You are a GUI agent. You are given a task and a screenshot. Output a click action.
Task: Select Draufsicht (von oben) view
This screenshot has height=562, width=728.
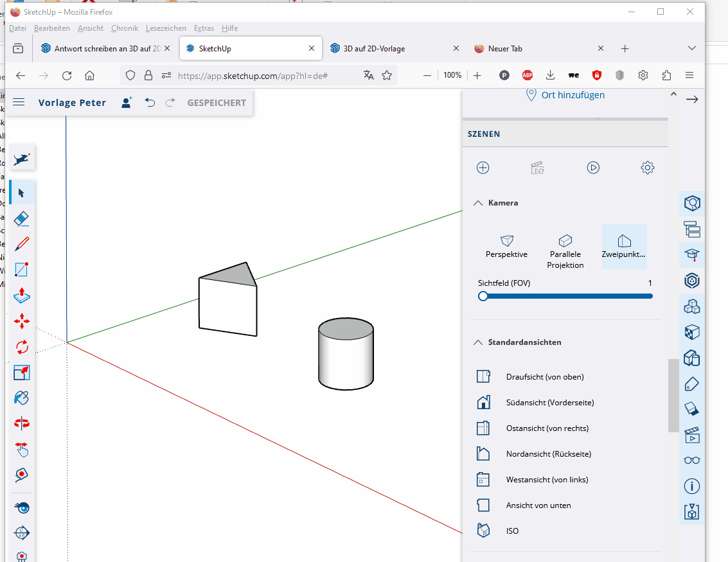click(545, 377)
